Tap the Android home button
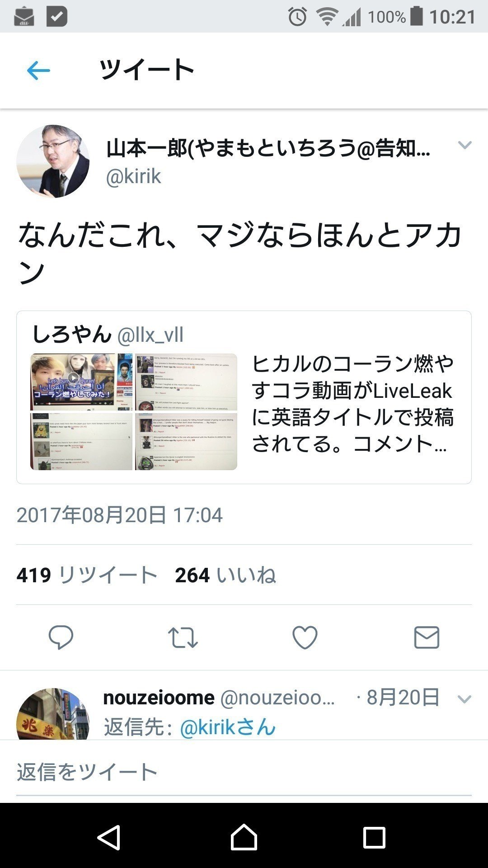This screenshot has width=488, height=868. click(x=244, y=838)
